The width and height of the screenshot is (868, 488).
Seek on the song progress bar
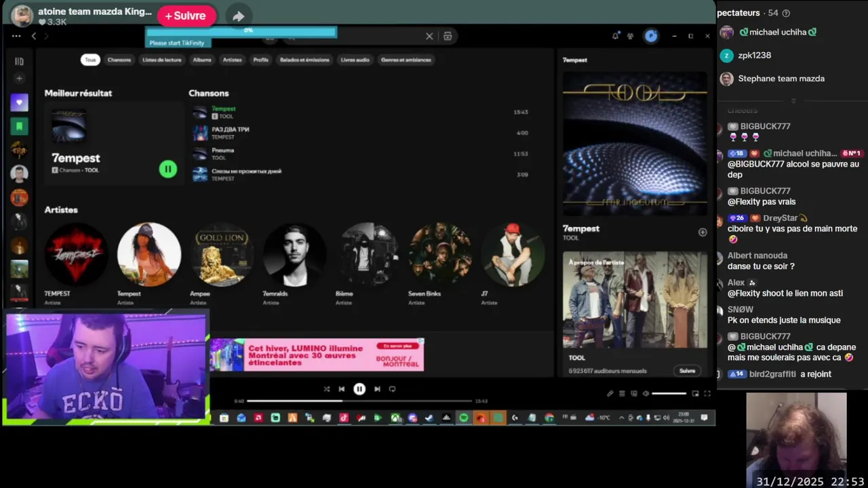click(x=359, y=401)
